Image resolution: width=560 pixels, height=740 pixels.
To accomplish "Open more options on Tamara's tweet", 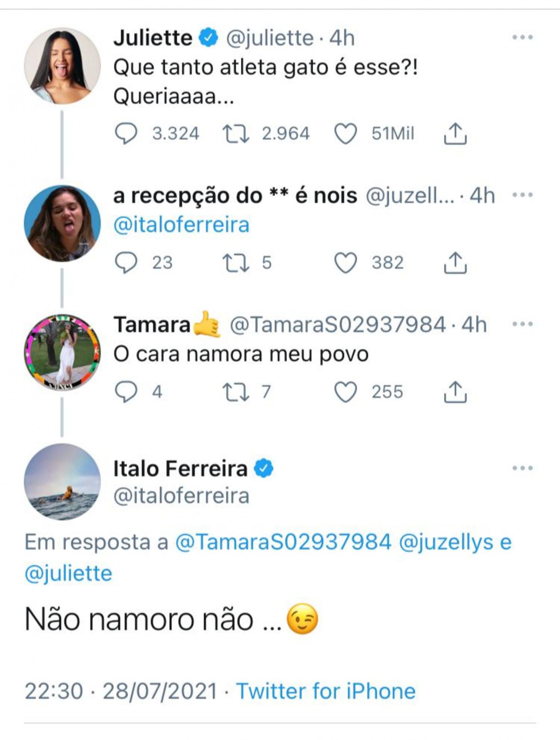I will [522, 324].
